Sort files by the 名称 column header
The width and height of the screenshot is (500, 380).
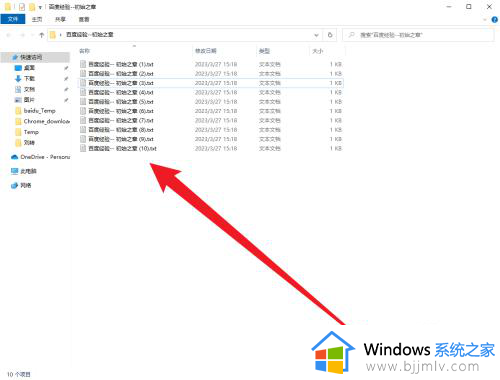pos(84,51)
